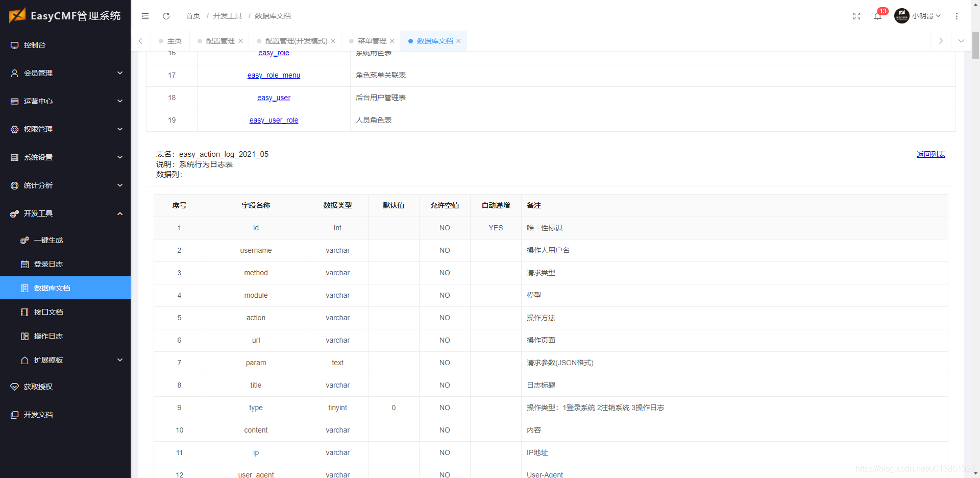
Task: Expand 运营中心 submenu chevron
Action: pyautogui.click(x=120, y=101)
